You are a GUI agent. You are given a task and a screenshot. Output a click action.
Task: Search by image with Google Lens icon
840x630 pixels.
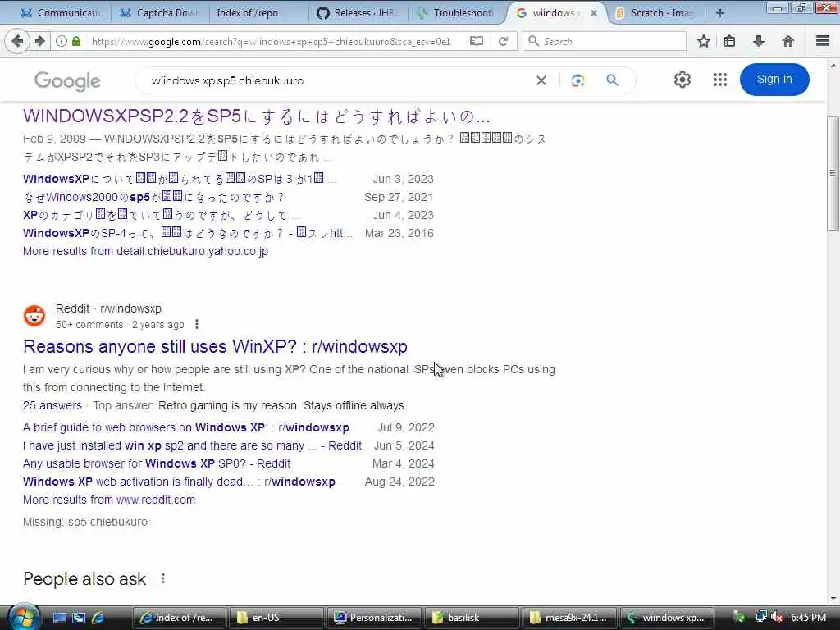[577, 80]
